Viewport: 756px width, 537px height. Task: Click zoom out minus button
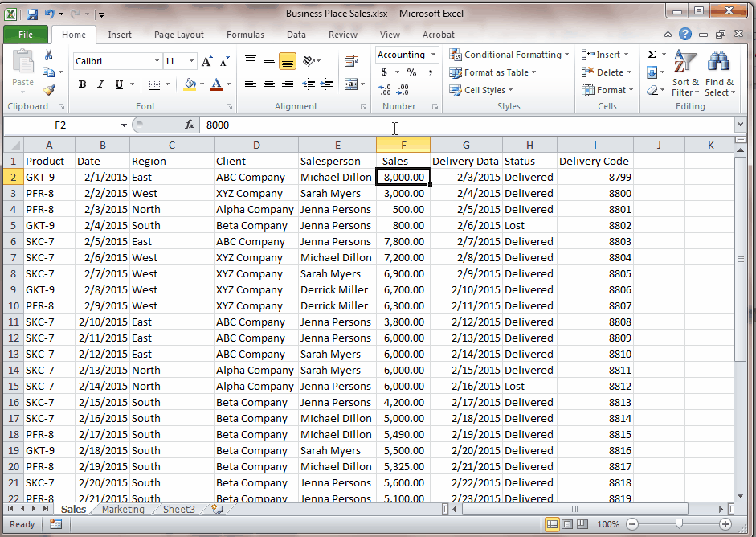pyautogui.click(x=632, y=524)
